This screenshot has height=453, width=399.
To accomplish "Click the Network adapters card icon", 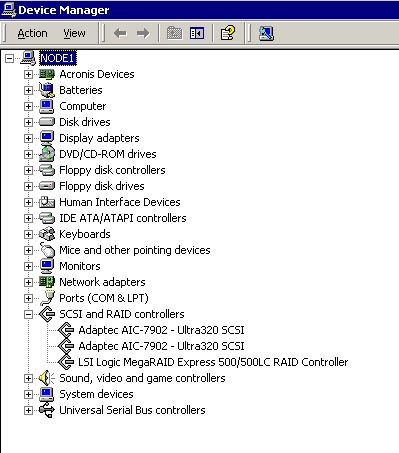I will click(47, 282).
